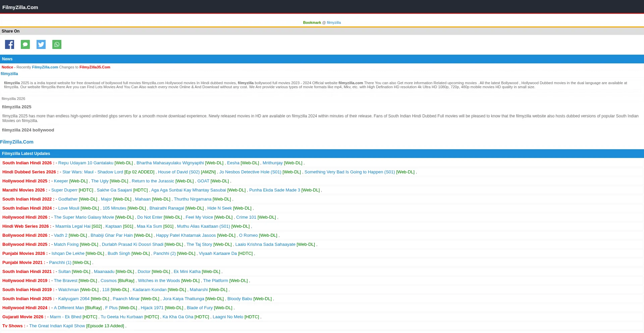Open the Hijack 1971 movie link
The image size is (644, 333).
(x=152, y=308)
